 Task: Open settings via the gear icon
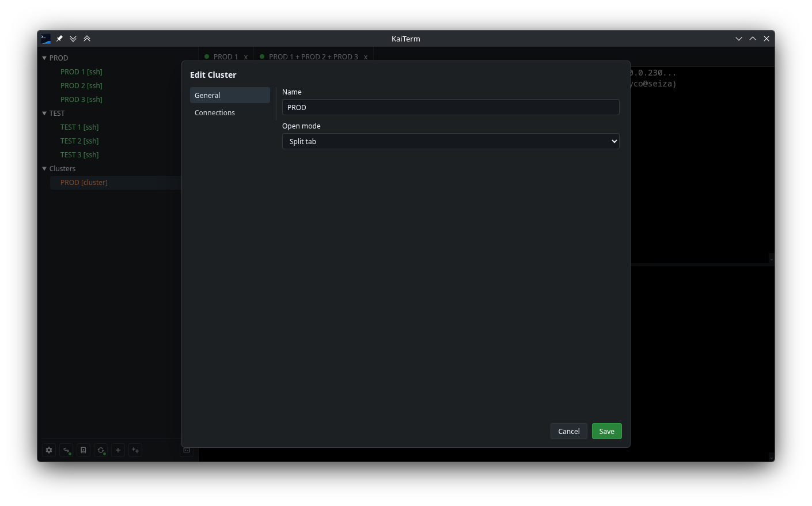[x=49, y=450]
